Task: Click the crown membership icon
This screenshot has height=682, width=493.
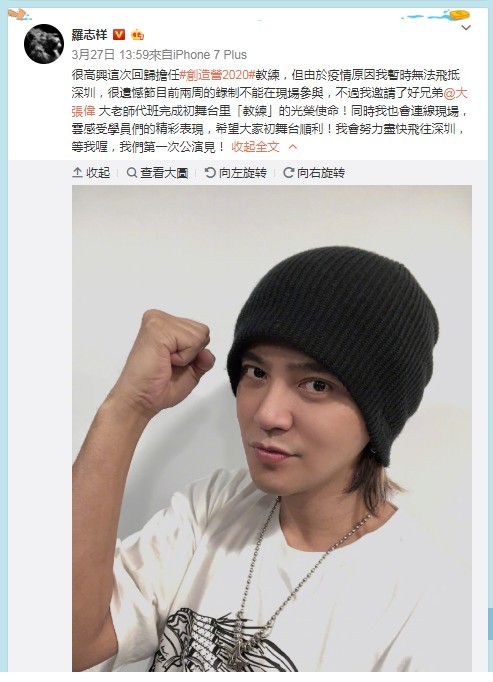Action: click(138, 34)
